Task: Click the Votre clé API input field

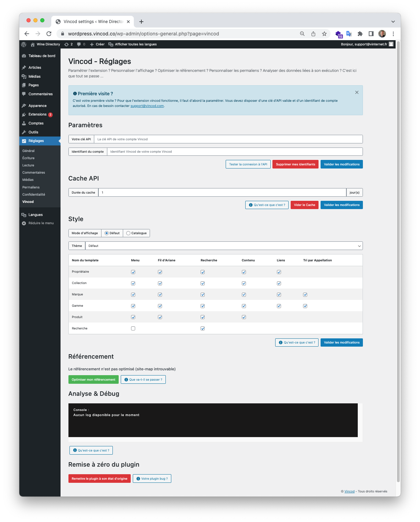Action: pyautogui.click(x=228, y=139)
